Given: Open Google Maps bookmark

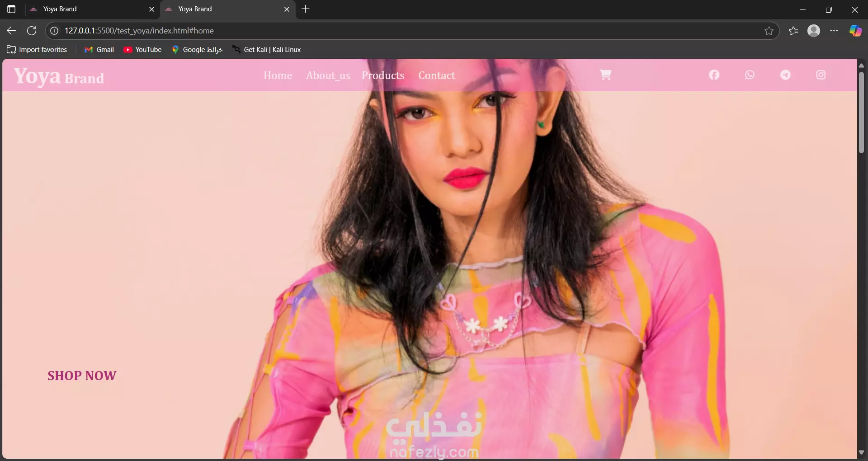Looking at the screenshot, I should coord(197,50).
